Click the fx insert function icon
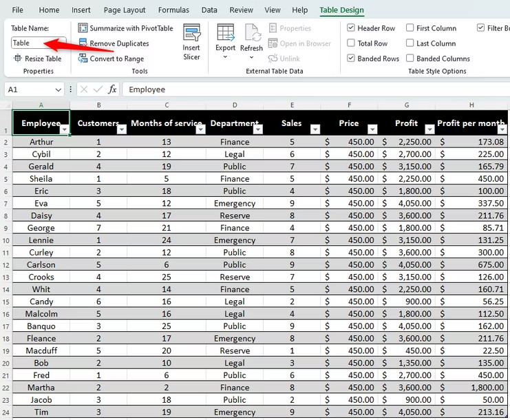 pos(112,89)
